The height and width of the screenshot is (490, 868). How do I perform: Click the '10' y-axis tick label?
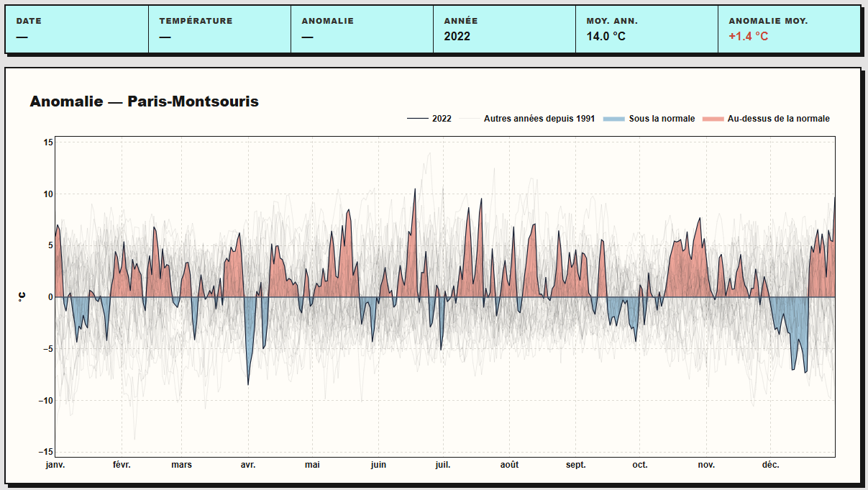click(48, 194)
